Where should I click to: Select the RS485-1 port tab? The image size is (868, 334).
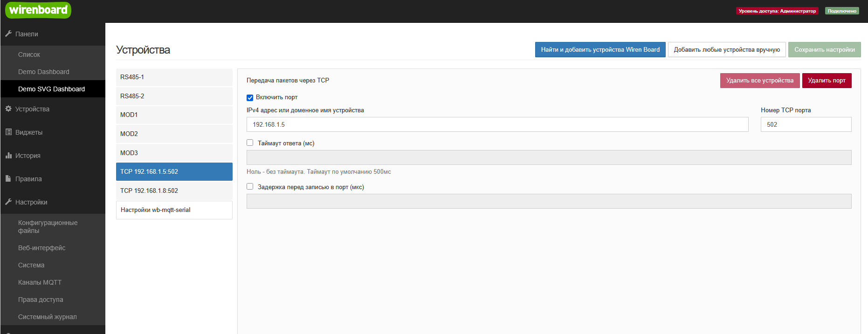[174, 77]
